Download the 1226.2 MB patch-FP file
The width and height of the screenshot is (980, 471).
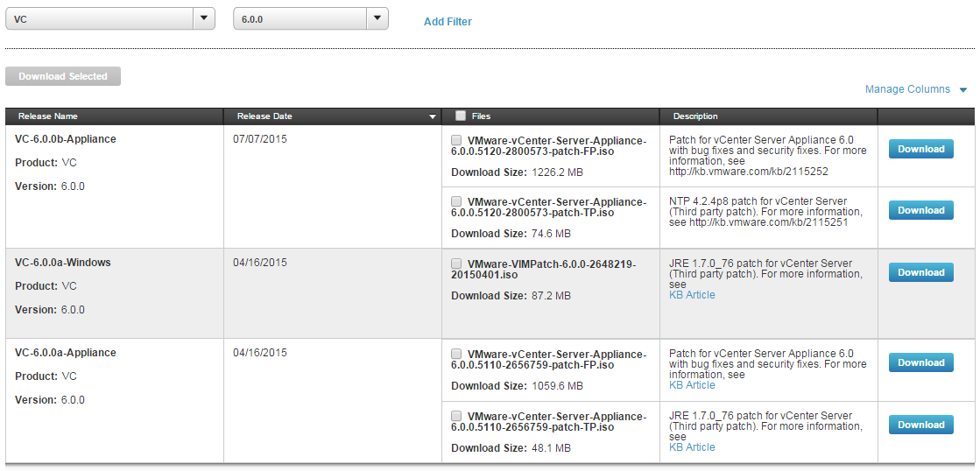921,150
